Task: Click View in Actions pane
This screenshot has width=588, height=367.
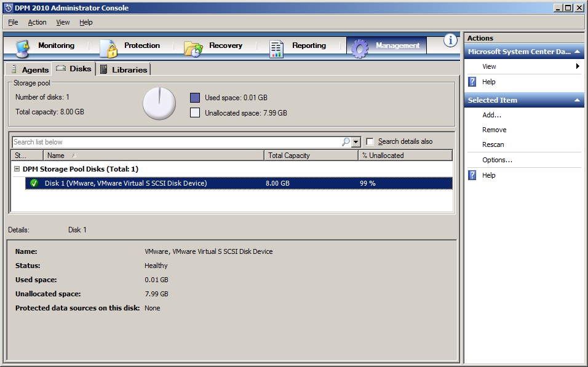Action: [x=489, y=66]
